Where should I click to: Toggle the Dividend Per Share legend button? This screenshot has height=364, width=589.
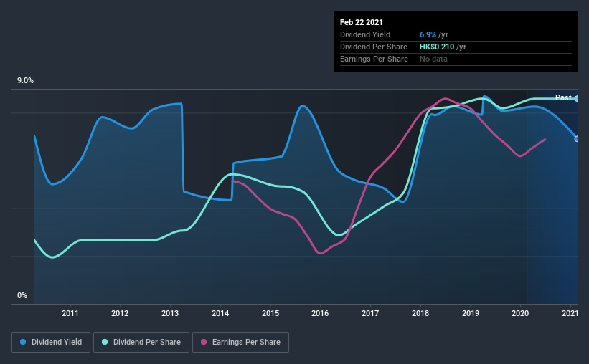tap(141, 343)
